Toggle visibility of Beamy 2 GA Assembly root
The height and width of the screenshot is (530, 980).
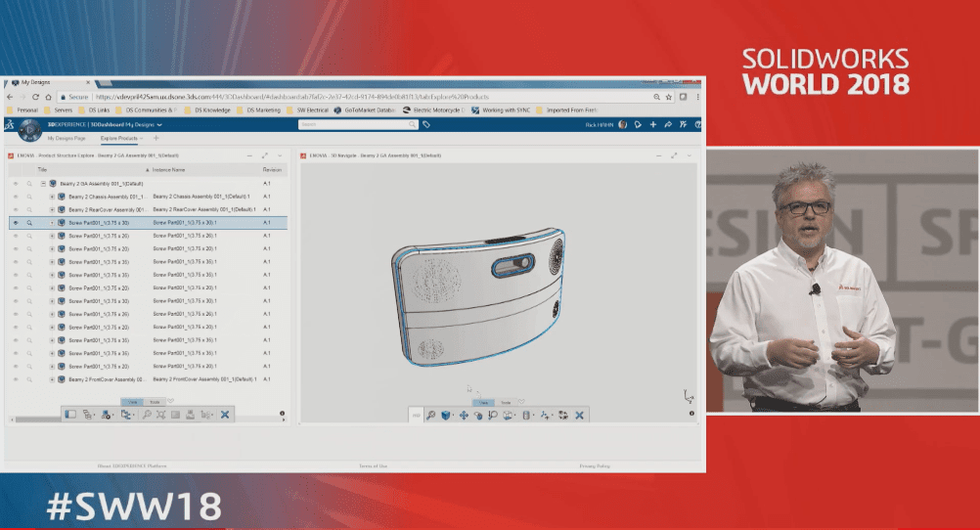[x=16, y=184]
